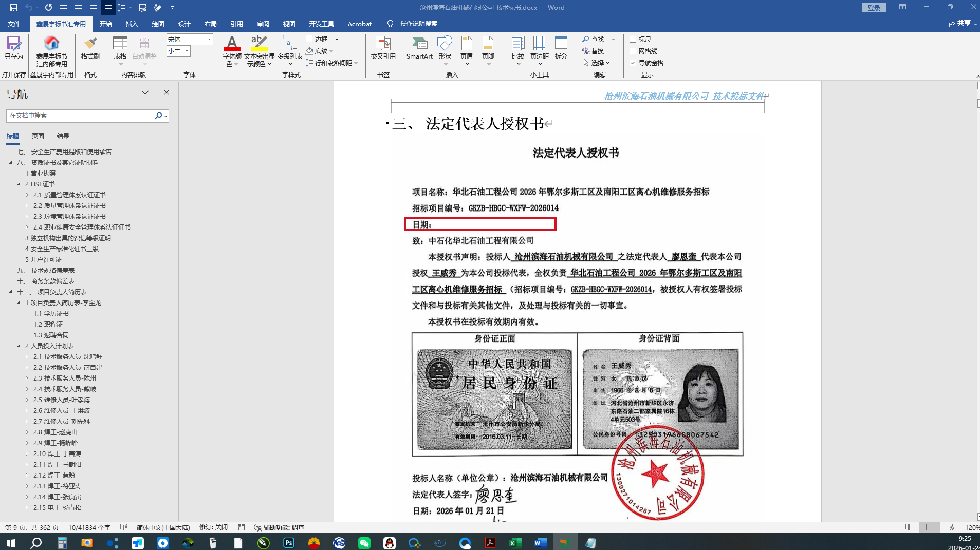Image resolution: width=980 pixels, height=550 pixels.
Task: Apply left alignment from the quick access toolbar
Action: 64,8
